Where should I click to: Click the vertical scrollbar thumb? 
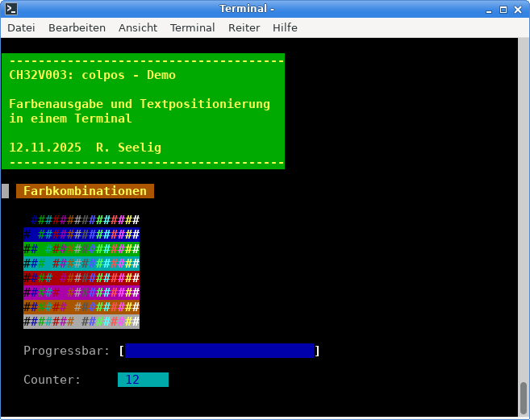[523, 397]
